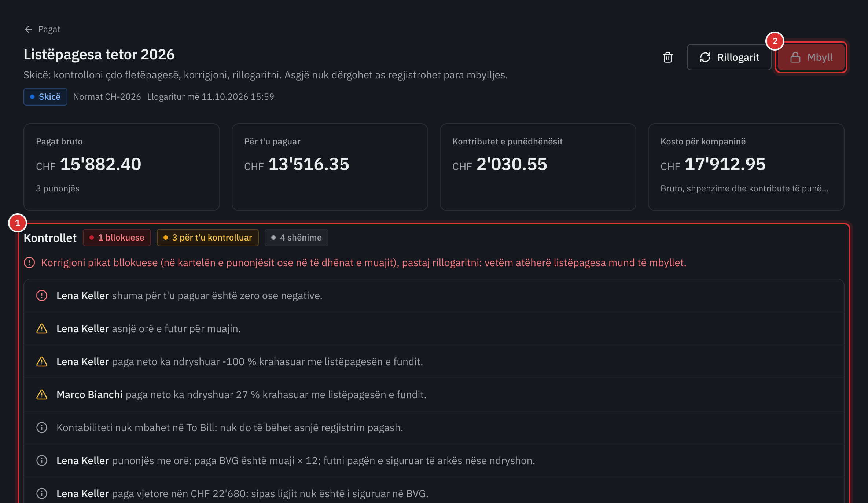This screenshot has width=868, height=503.
Task: Click the Rillogarit recalculate button
Action: pos(729,57)
